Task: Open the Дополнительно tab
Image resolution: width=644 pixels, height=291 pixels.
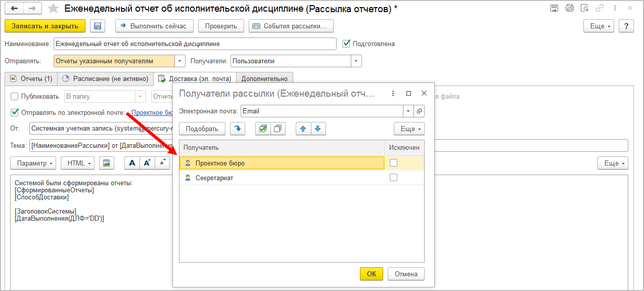Action: [264, 78]
